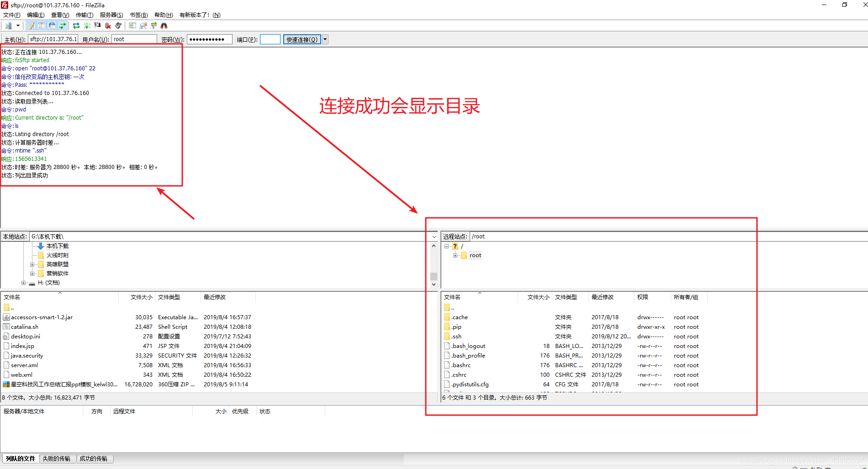
Task: Select remote .pip folder
Action: [456, 327]
